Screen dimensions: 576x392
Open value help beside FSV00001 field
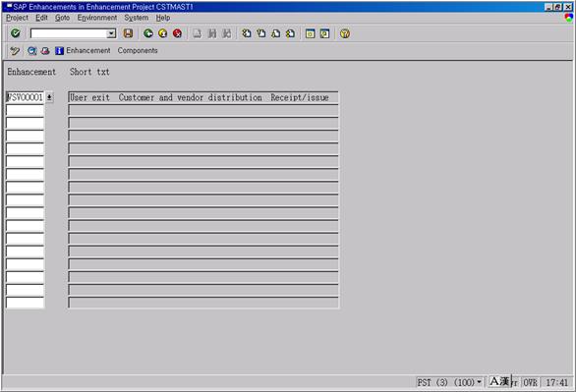49,97
